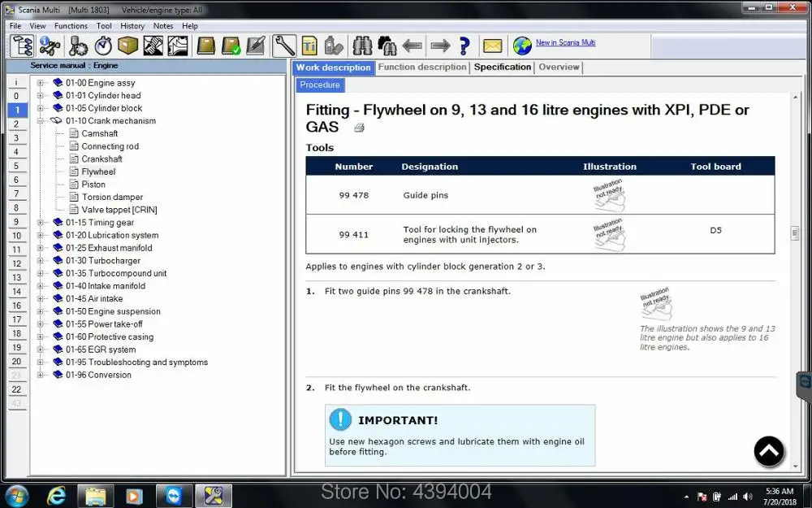
Task: Click the handshake black-and-white icon
Action: click(x=153, y=46)
